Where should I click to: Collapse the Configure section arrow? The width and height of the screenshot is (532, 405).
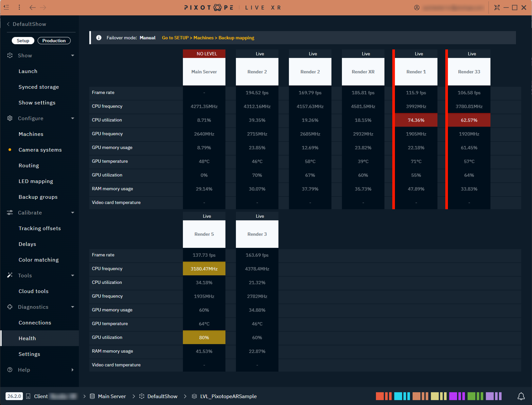pos(72,118)
